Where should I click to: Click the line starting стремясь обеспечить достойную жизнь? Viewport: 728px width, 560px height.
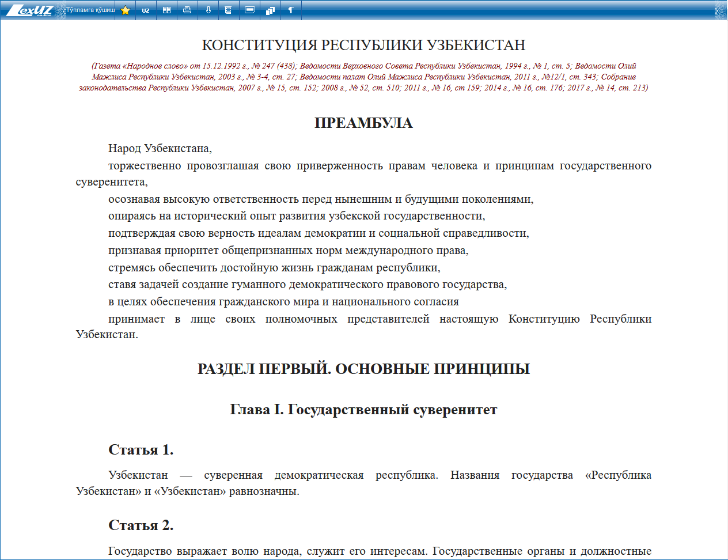pos(274,268)
